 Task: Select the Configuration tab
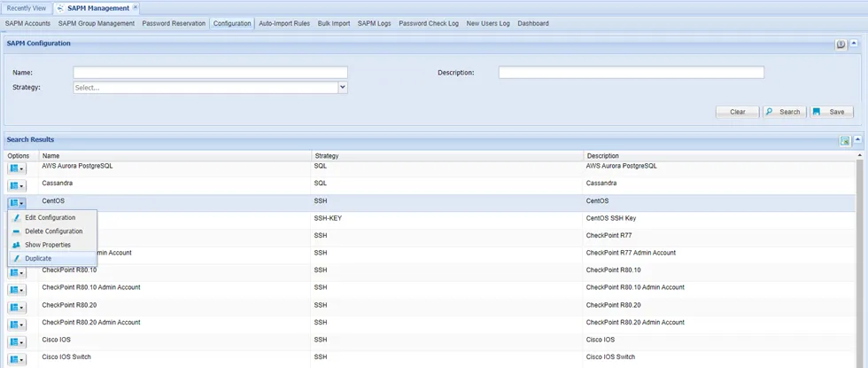(x=232, y=23)
